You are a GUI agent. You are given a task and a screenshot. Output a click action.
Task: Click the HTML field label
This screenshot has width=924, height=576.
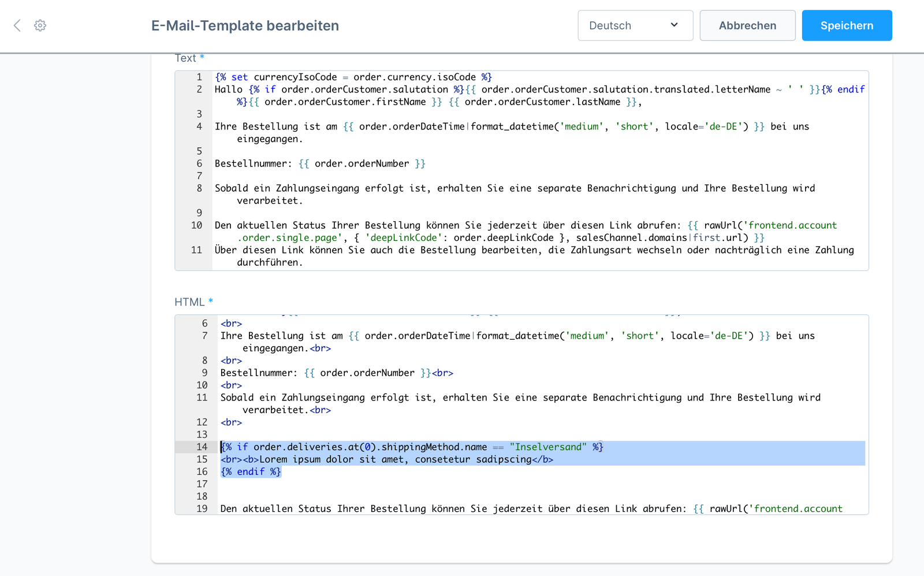tap(189, 302)
